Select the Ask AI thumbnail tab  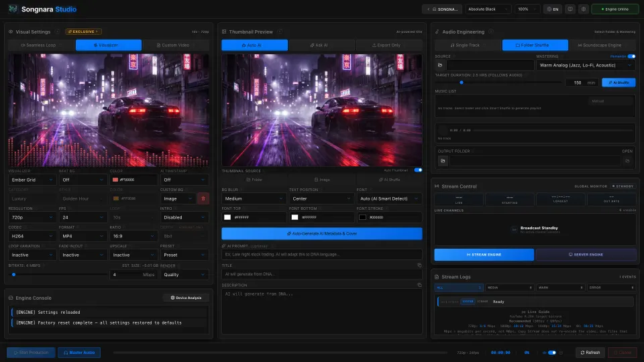(321, 45)
